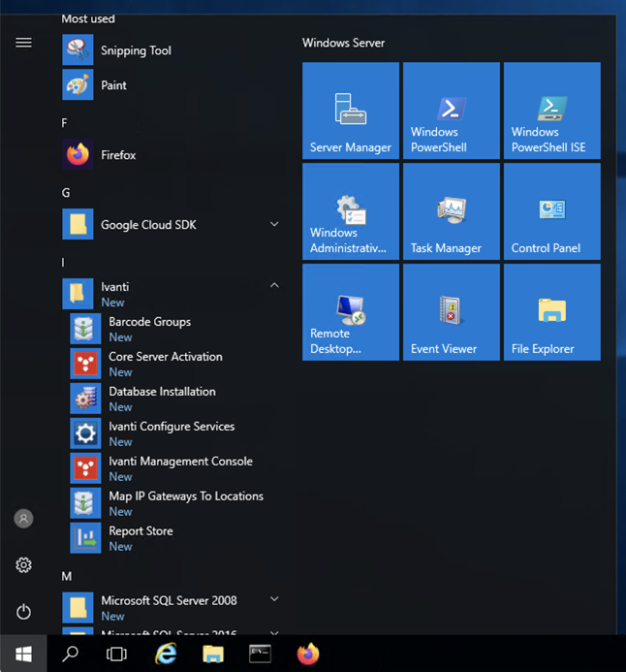626x672 pixels.
Task: Expand the Microsoft SQL Server 2016 chevron
Action: 274,631
